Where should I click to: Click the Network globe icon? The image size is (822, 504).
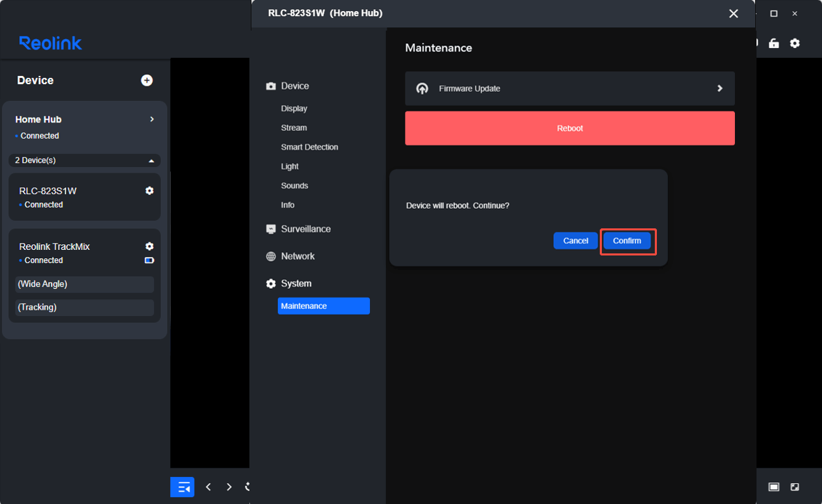(270, 256)
